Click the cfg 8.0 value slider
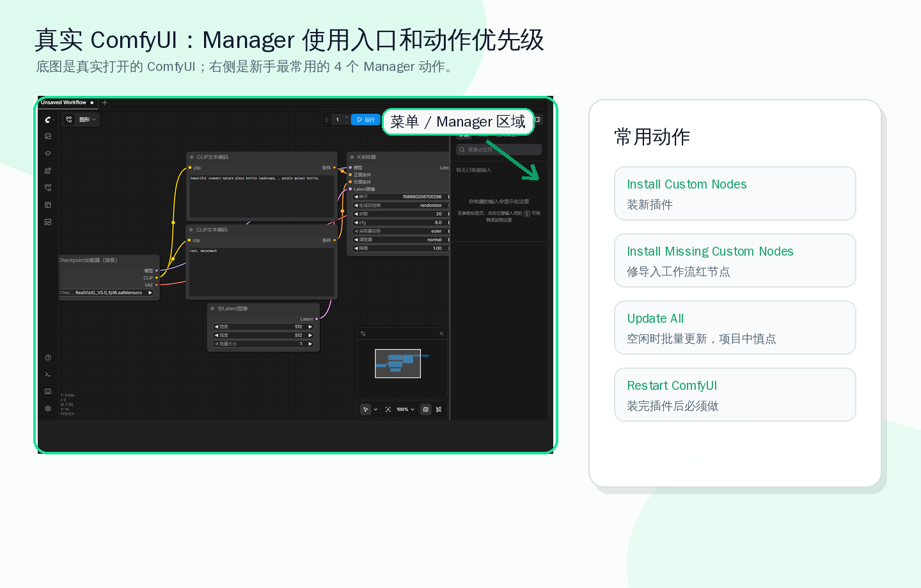The image size is (921, 588). [x=401, y=222]
